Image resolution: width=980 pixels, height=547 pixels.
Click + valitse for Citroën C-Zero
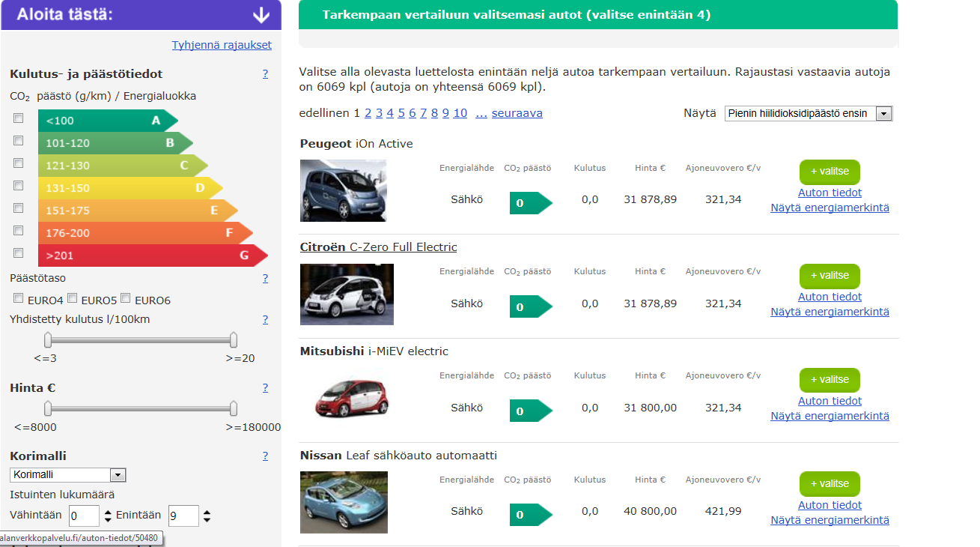(830, 276)
